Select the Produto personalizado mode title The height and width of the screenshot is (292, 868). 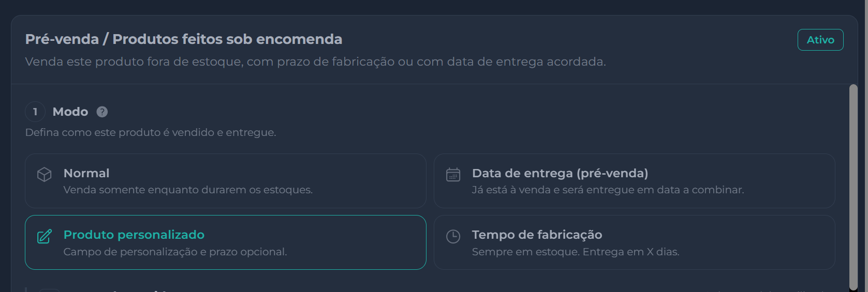pos(134,235)
